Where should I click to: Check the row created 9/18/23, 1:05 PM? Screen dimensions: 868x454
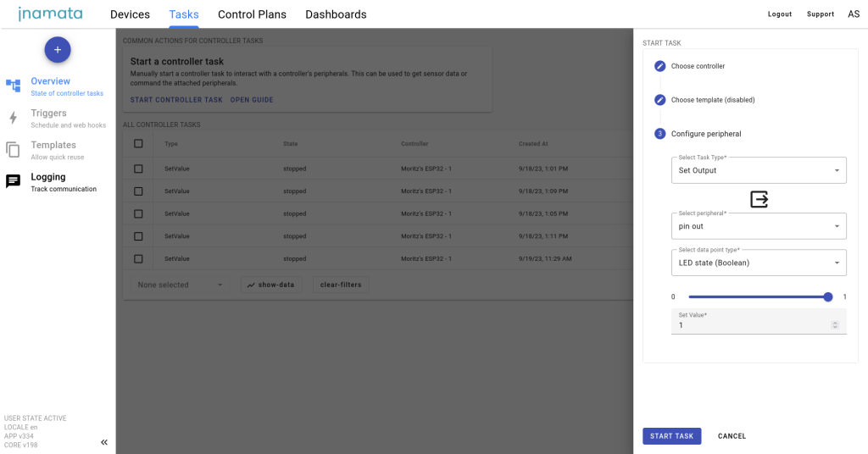click(138, 214)
